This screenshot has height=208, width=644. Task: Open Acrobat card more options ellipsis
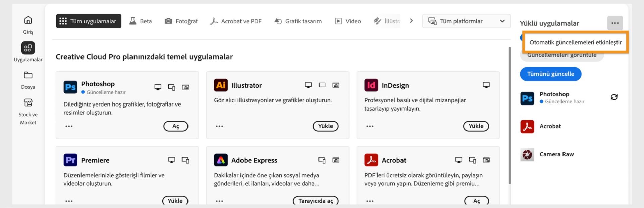(x=370, y=201)
